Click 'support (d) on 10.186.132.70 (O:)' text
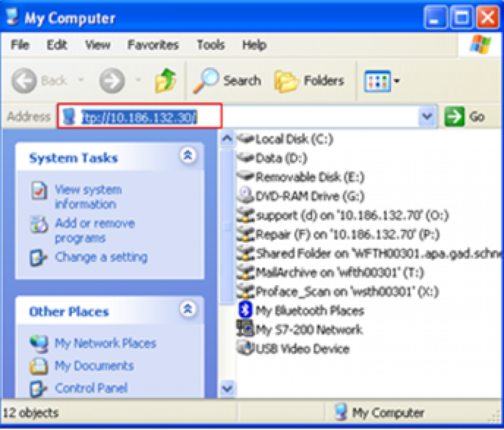 click(x=352, y=215)
